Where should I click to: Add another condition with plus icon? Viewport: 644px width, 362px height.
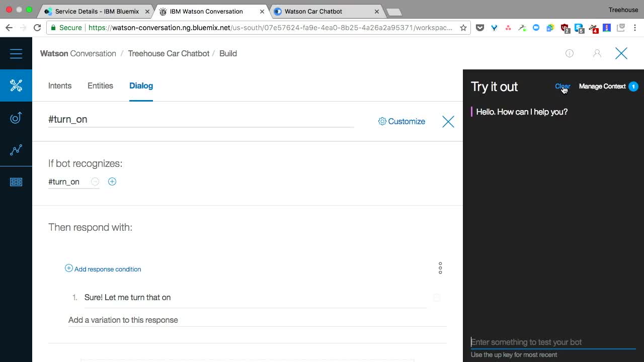coord(112,182)
